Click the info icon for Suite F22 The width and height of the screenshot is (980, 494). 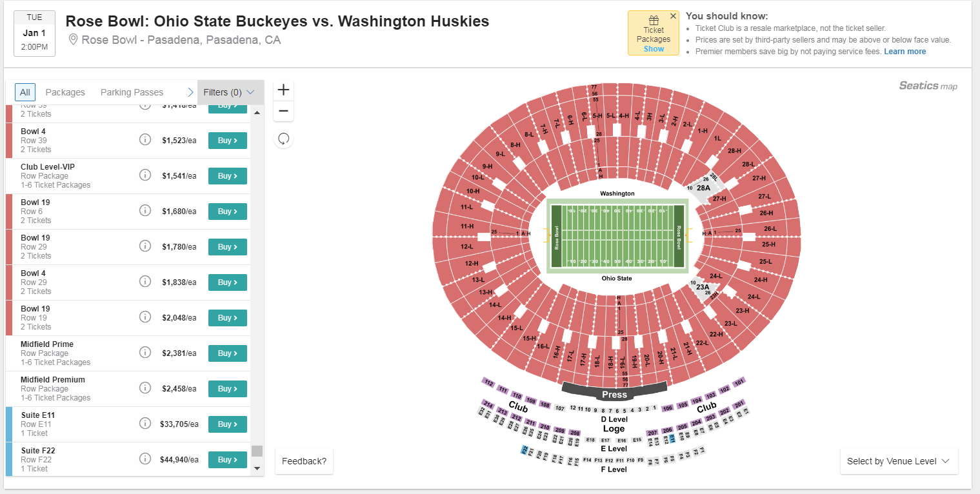[145, 459]
